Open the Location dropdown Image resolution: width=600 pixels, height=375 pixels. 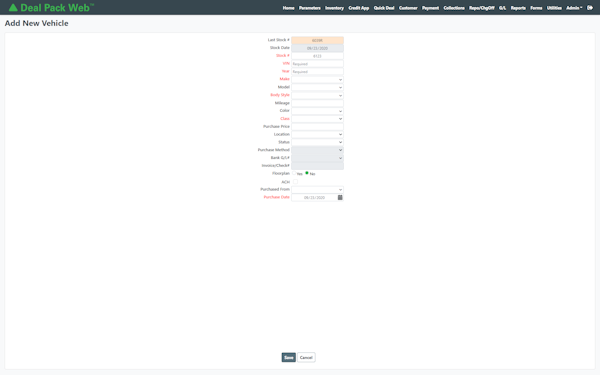pyautogui.click(x=317, y=135)
